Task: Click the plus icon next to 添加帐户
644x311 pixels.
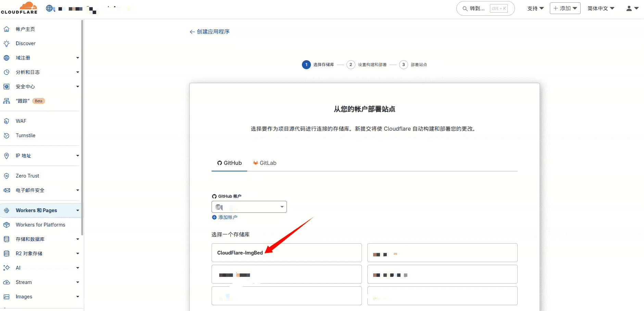Action: [214, 217]
